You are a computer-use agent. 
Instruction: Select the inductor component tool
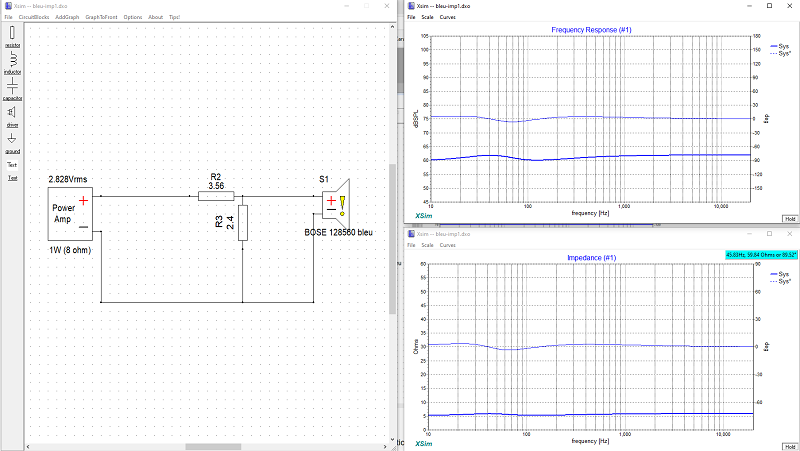point(12,63)
